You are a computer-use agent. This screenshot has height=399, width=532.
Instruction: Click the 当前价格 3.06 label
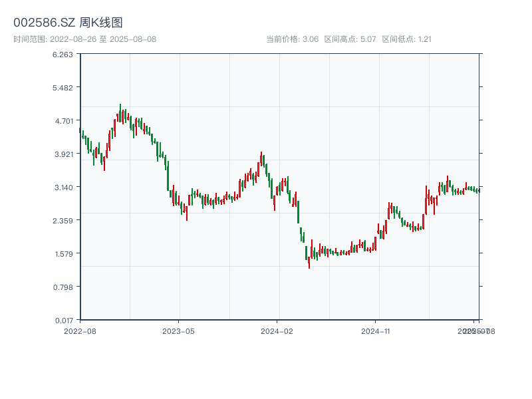(292, 39)
